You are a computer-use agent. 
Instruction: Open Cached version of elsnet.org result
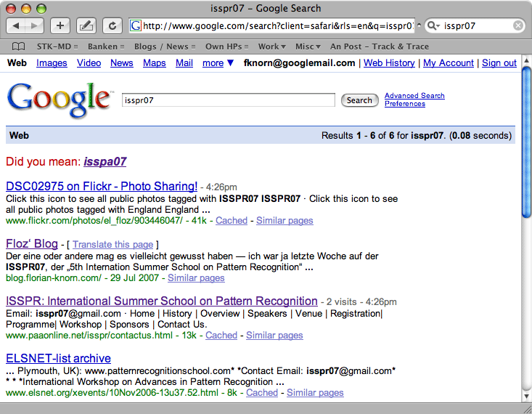262,393
